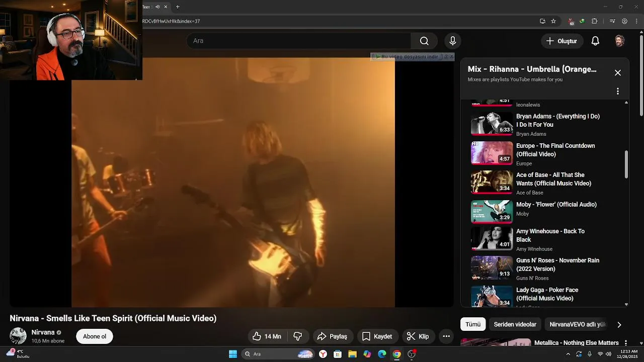
Task: Open Microsoft Edge from the taskbar
Action: tap(382, 354)
